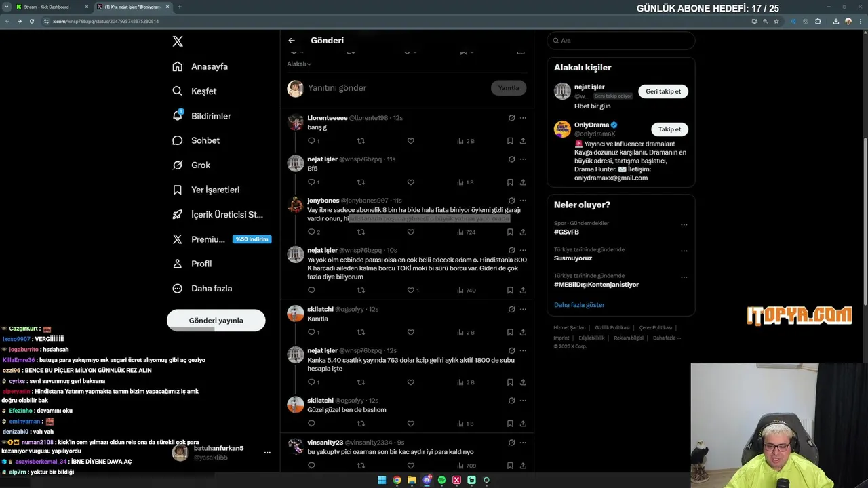Open more options on 'Kanka 5.40 saatlik' reply

[523, 350]
